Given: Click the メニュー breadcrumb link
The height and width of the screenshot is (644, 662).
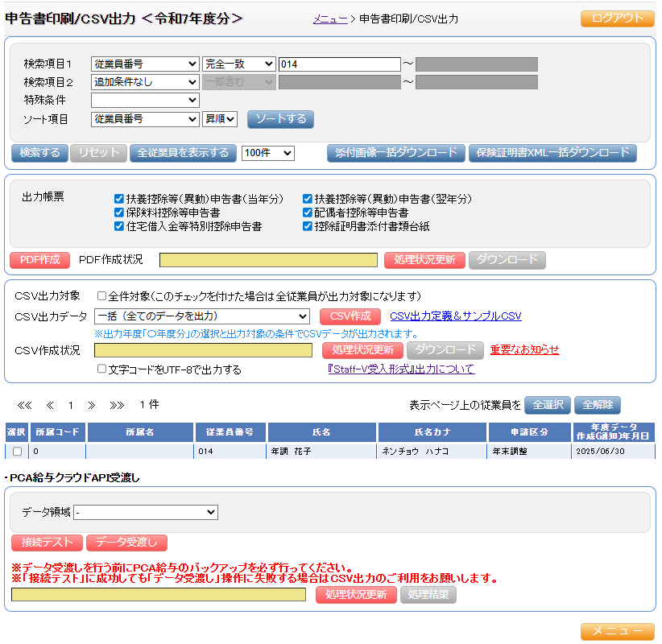Looking at the screenshot, I should click(x=330, y=19).
